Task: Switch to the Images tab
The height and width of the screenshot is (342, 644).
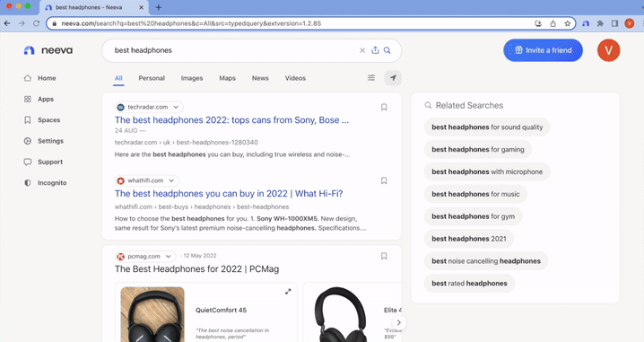Action: point(192,78)
